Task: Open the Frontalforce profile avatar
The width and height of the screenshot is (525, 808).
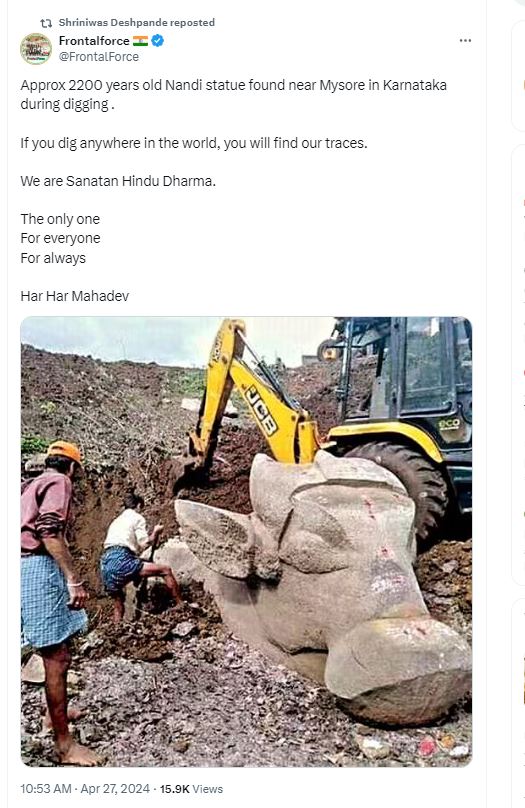Action: [x=36, y=49]
